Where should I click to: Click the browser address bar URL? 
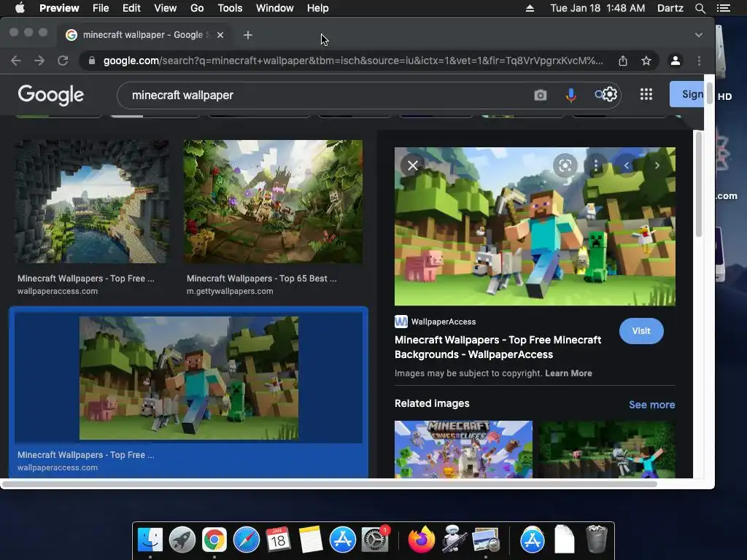[353, 61]
